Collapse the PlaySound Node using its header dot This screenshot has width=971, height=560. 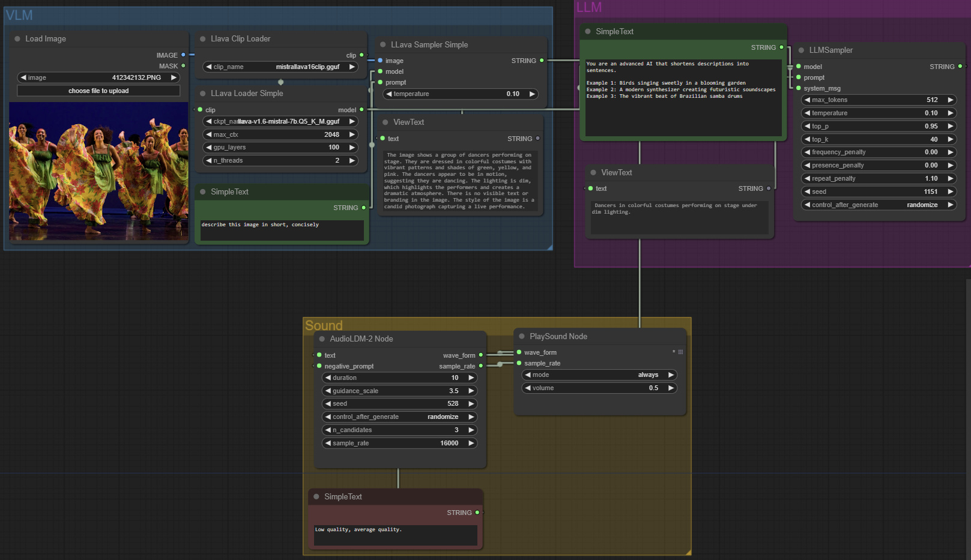pyautogui.click(x=521, y=336)
